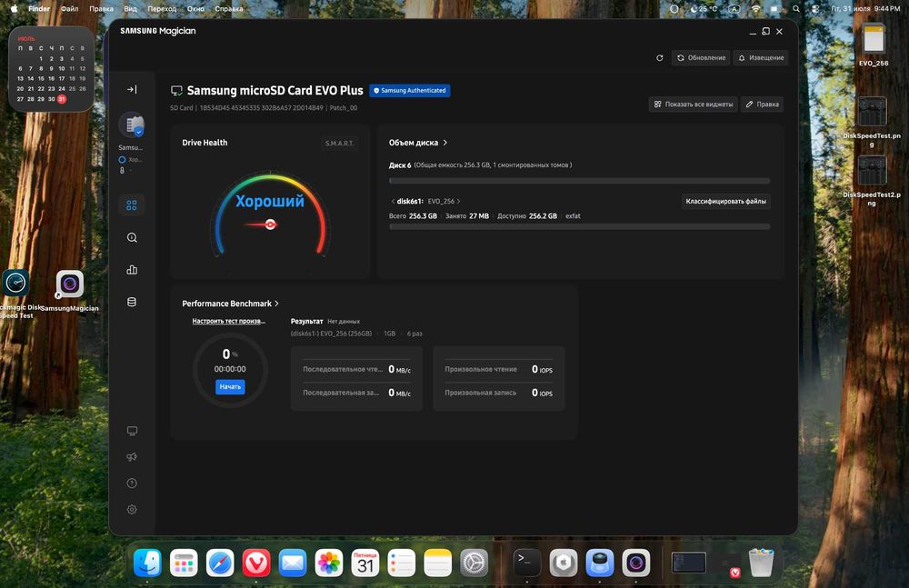Viewport: 909px width, 588px height.
Task: Open Finder from the Dock
Action: point(147,563)
